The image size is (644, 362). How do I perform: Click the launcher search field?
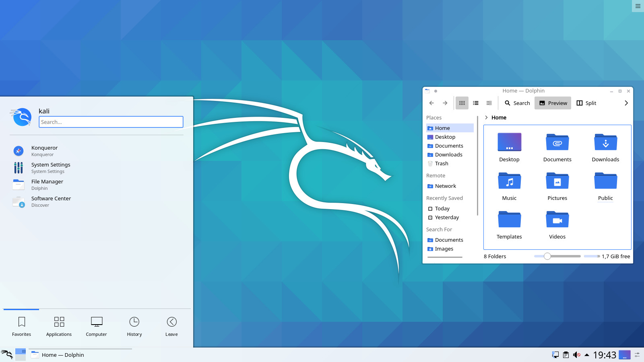click(111, 122)
